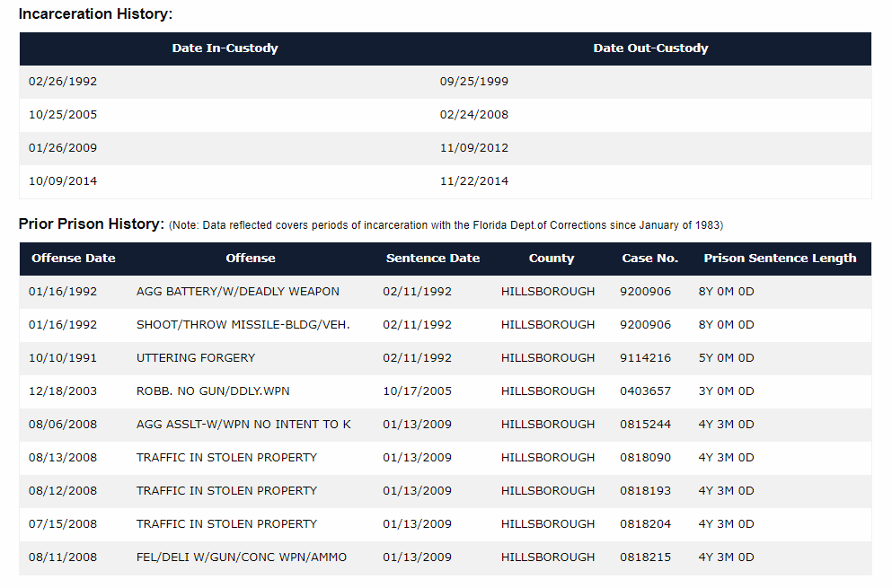Select sentence date 10/17/2005
This screenshot has height=588, width=892.
click(x=417, y=391)
